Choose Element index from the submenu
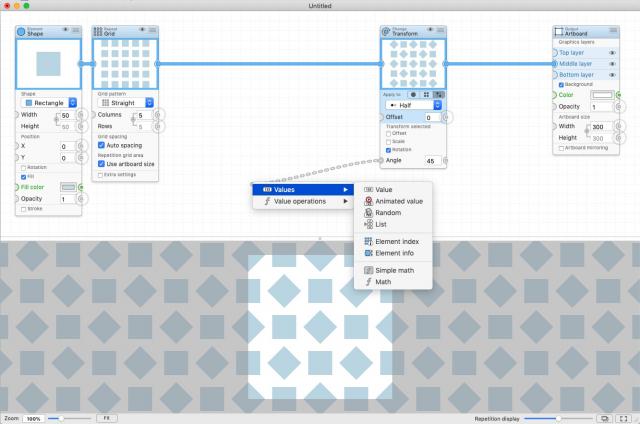Image resolution: width=640 pixels, height=424 pixels. tap(393, 242)
